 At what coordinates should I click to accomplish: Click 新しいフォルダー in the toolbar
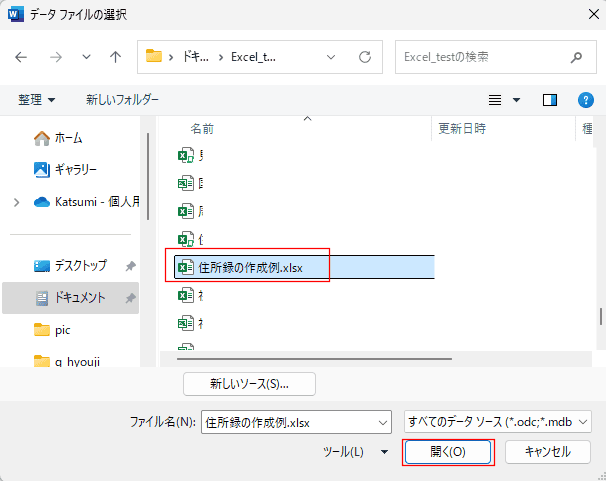122,100
